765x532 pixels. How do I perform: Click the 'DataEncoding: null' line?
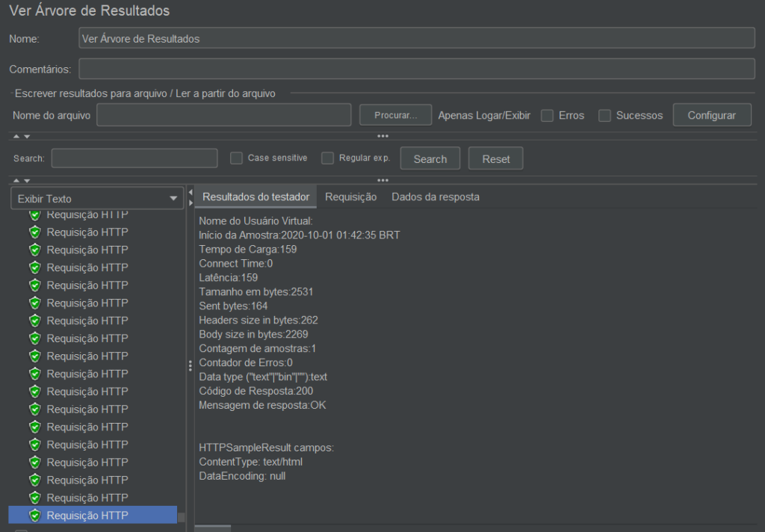point(243,476)
